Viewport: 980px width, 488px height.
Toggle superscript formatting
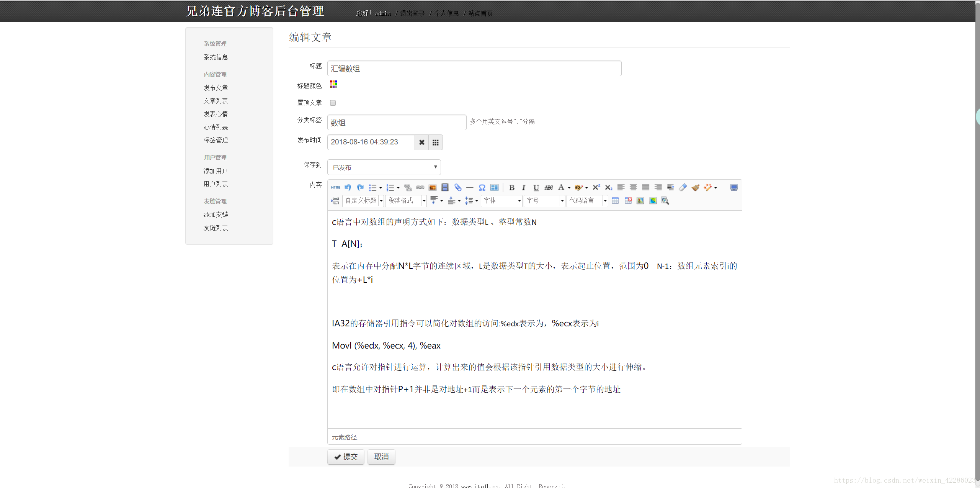(596, 187)
